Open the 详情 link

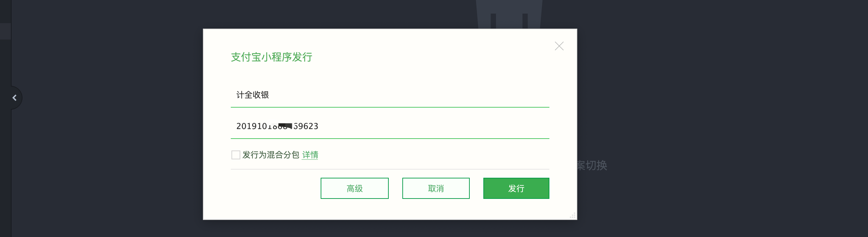click(310, 155)
